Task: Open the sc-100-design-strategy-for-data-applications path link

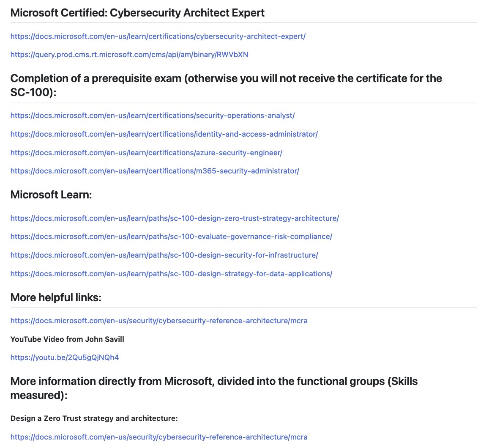Action: coord(171,274)
